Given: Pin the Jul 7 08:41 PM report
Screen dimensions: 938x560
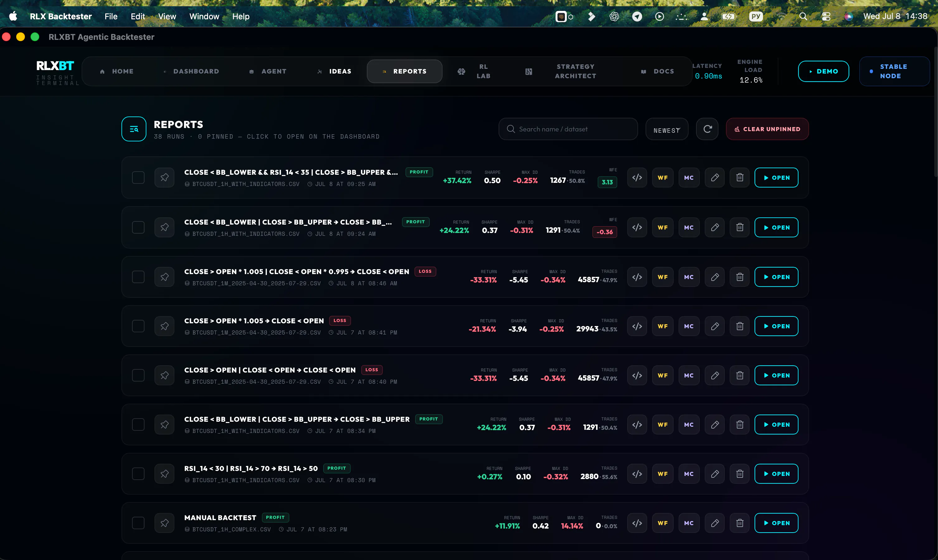Looking at the screenshot, I should point(164,326).
